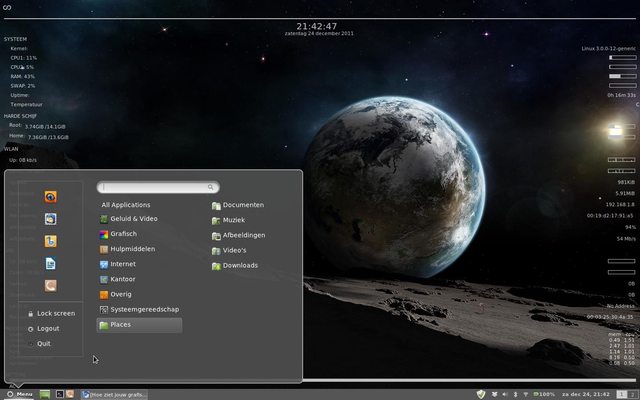The width and height of the screenshot is (640, 400).
Task: Click the infinity logo at top-left
Action: pos(7,7)
